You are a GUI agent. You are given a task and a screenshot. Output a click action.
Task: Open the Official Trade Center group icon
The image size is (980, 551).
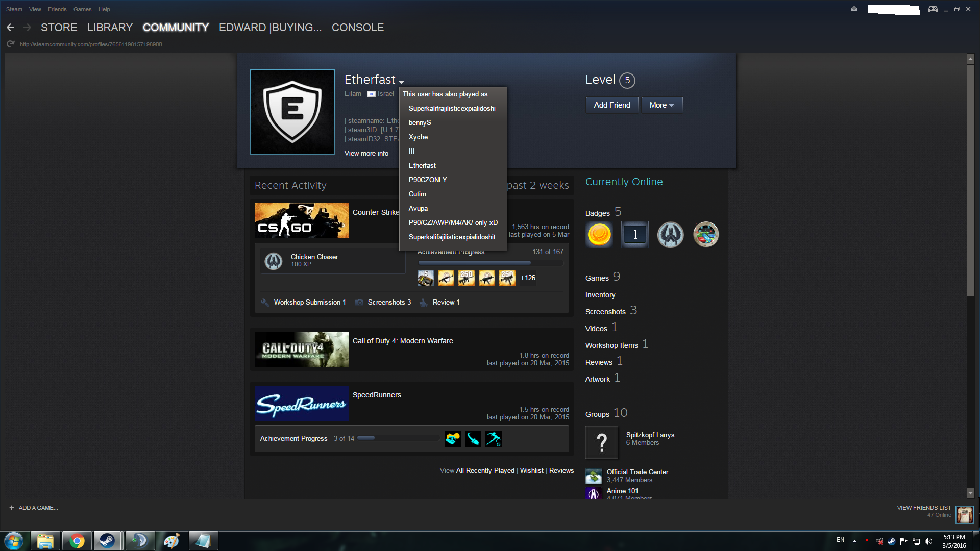tap(593, 476)
